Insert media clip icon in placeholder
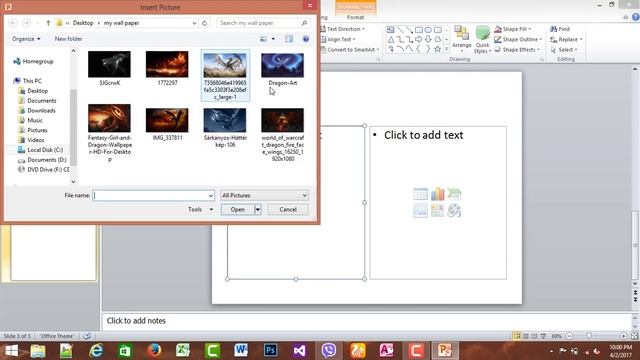This screenshot has height=360, width=640. [454, 211]
